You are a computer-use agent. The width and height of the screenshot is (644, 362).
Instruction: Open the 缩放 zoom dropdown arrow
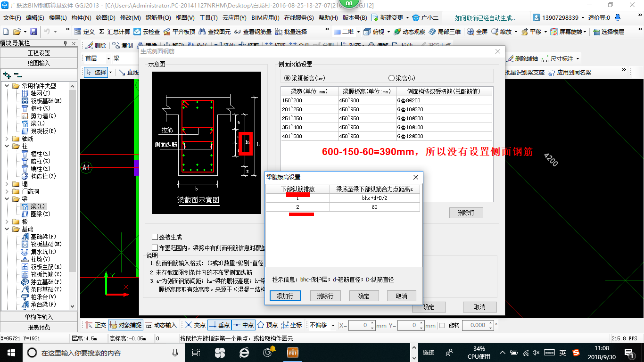coord(516,32)
